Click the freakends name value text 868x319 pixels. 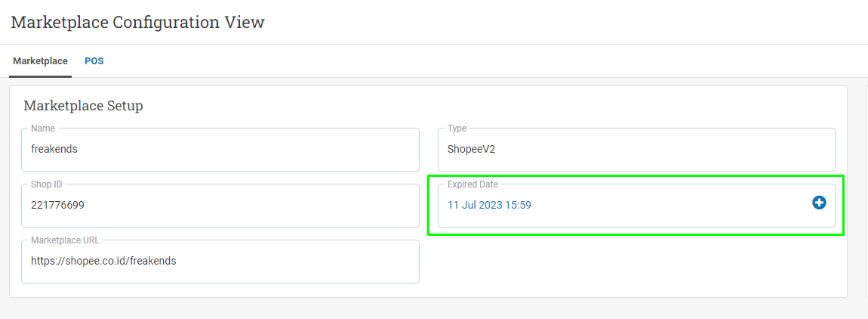[x=54, y=149]
